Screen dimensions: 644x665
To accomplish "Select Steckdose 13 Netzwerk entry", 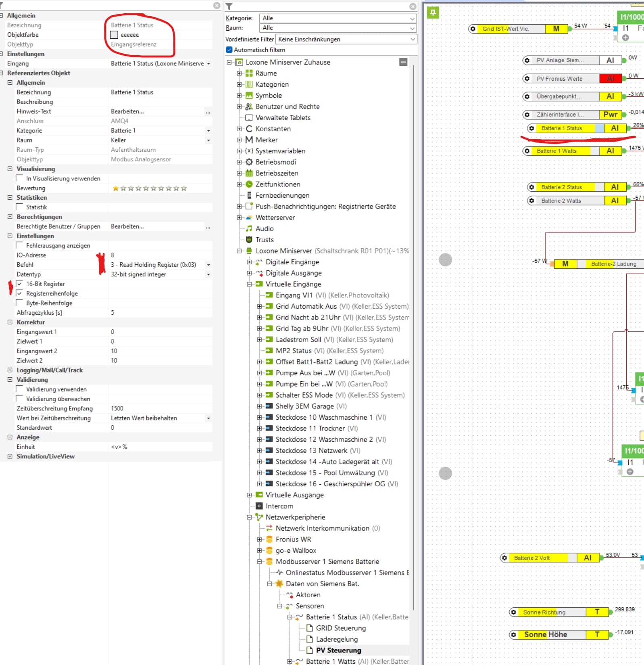I will click(318, 451).
